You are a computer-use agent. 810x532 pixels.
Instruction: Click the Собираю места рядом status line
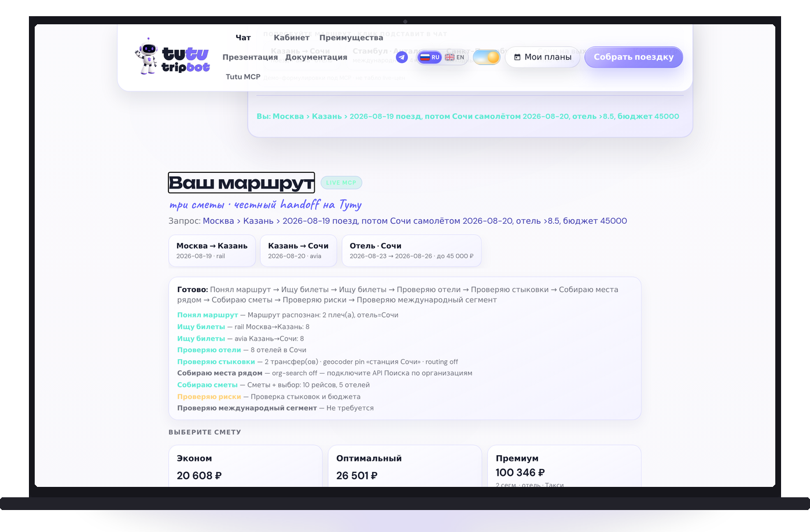325,373
